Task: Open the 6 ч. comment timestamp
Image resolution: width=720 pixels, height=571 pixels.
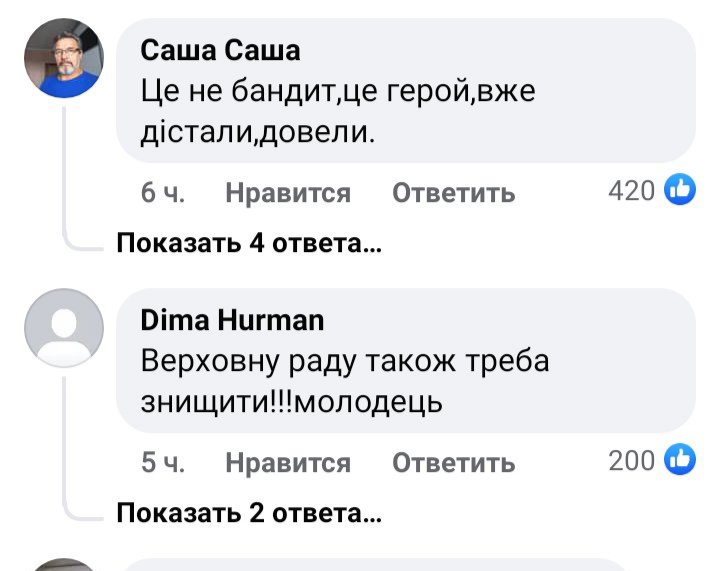Action: tap(162, 192)
